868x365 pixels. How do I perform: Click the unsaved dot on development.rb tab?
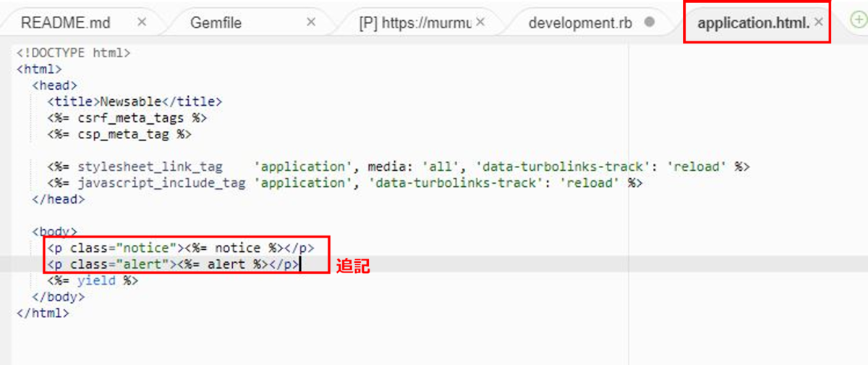650,22
